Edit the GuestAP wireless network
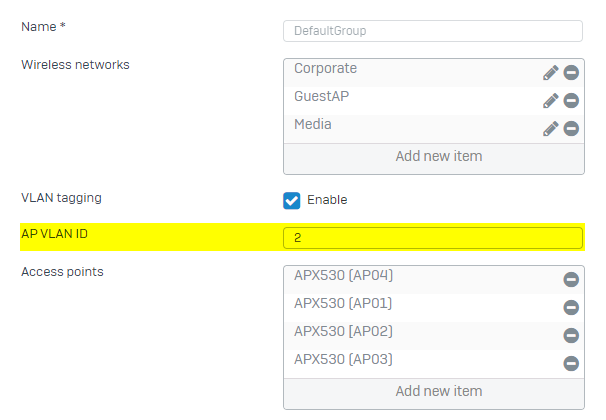 click(551, 101)
